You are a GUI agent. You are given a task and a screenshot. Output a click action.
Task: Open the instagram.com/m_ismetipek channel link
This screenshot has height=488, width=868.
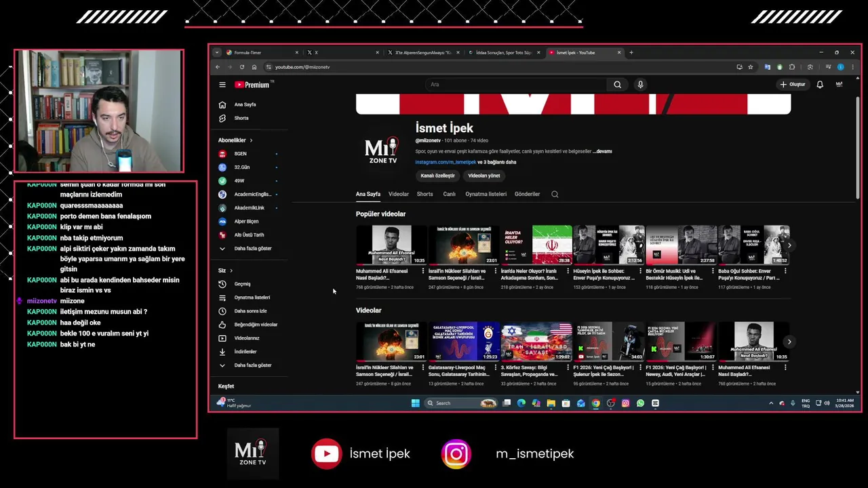pyautogui.click(x=446, y=163)
